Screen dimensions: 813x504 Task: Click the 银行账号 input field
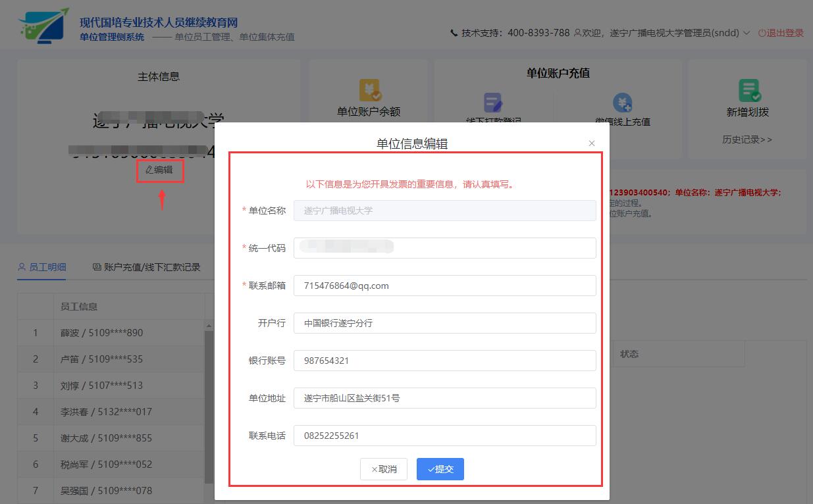point(445,361)
